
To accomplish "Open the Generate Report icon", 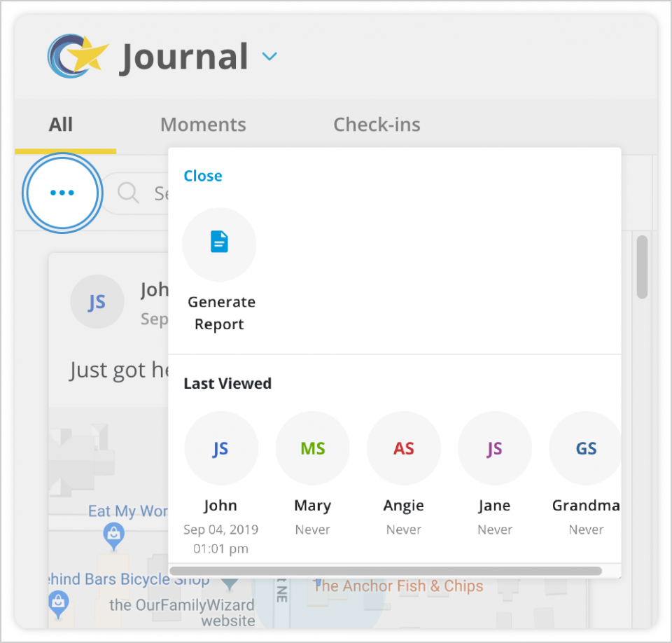I will point(219,244).
